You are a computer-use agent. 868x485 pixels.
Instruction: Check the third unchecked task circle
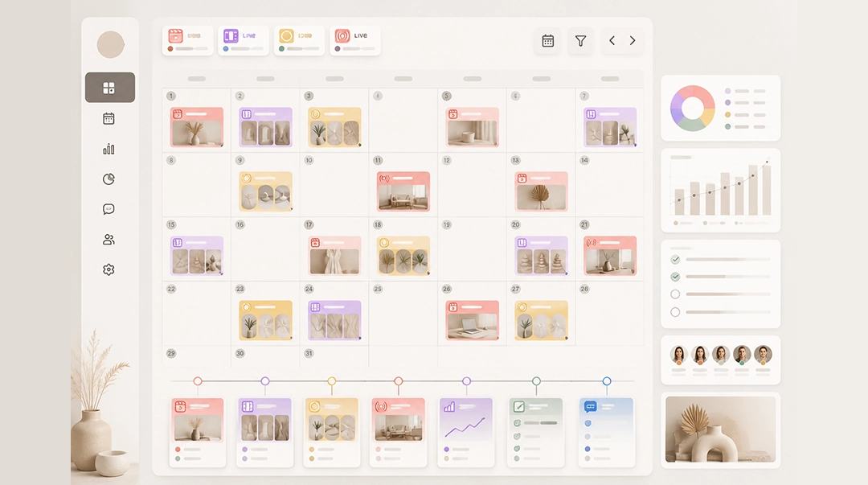pos(675,294)
